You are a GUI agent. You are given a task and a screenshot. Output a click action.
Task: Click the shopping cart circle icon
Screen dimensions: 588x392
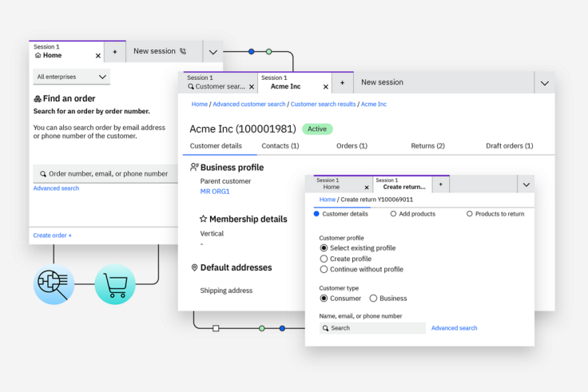tap(115, 285)
